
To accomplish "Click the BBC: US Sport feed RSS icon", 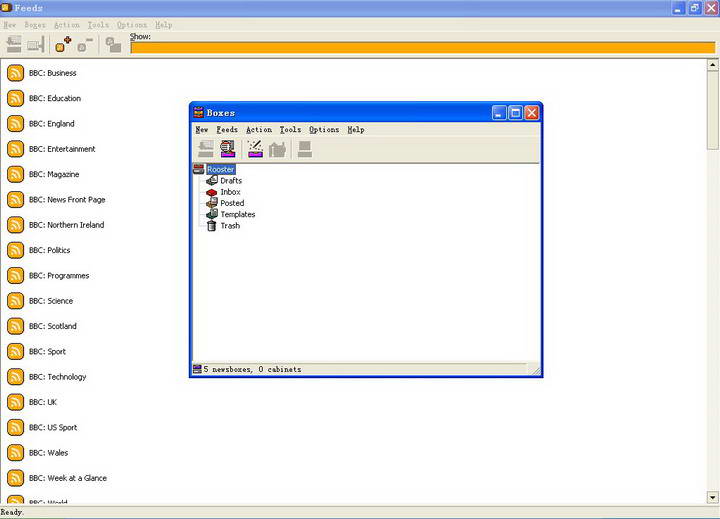I will click(x=16, y=428).
